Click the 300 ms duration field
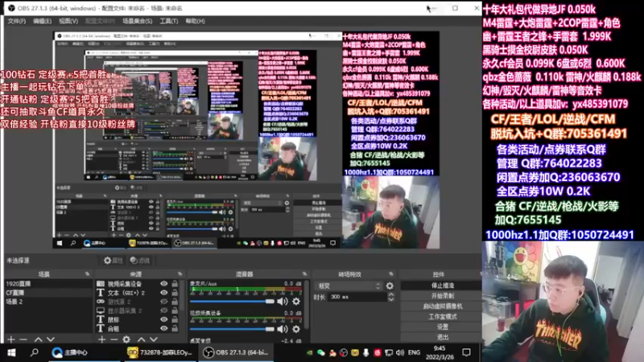The image size is (644, 362). coord(357,297)
